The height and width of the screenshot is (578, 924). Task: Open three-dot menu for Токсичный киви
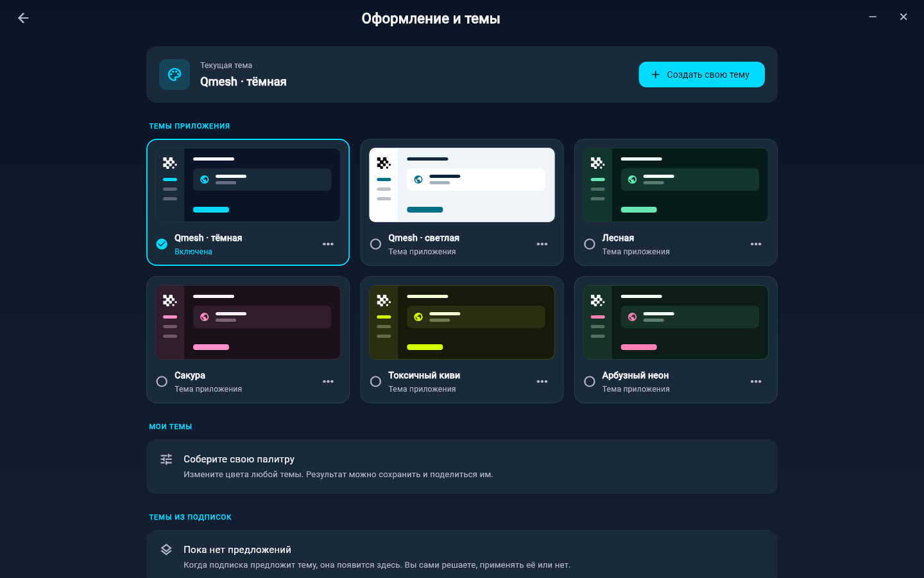tap(542, 381)
